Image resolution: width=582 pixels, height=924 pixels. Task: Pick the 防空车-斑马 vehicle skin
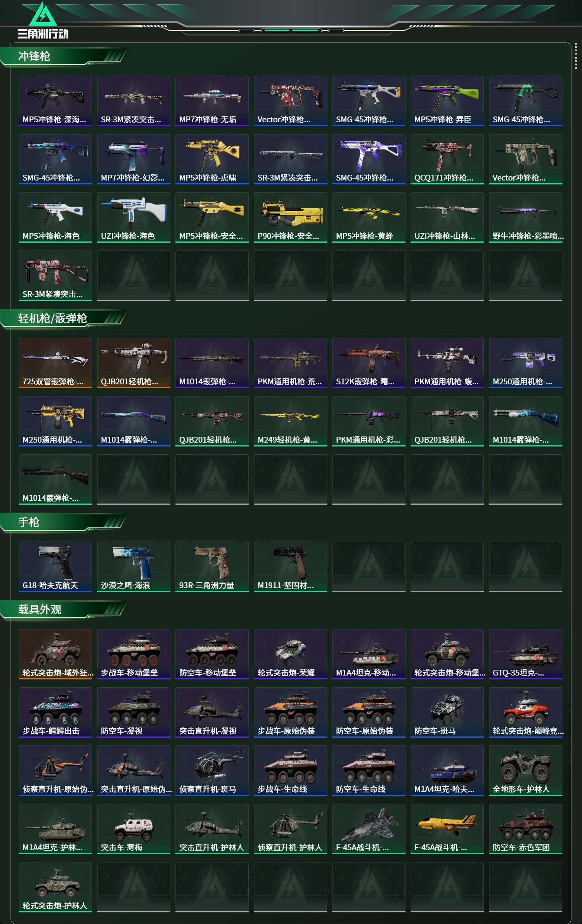447,712
